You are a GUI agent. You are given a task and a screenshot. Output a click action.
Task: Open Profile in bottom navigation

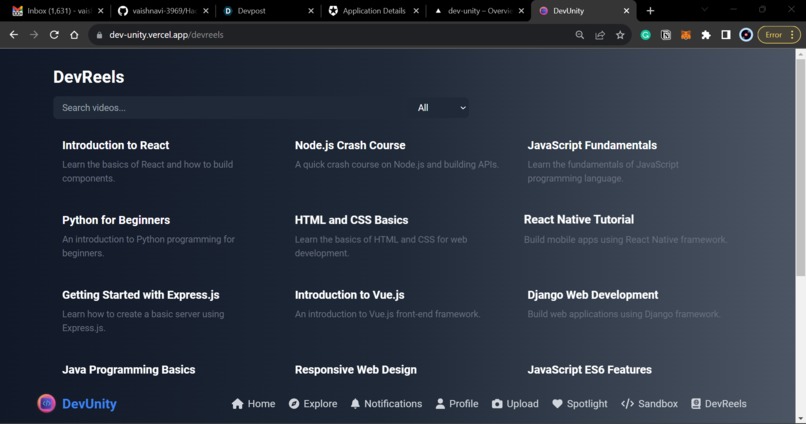point(457,404)
